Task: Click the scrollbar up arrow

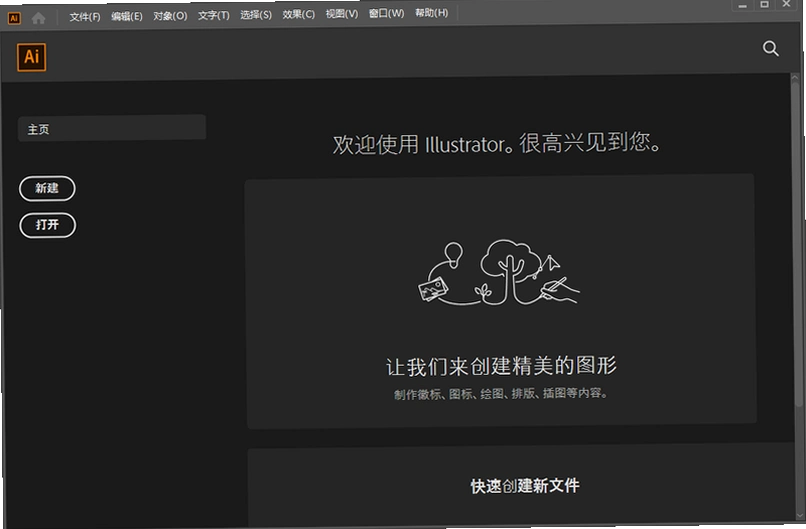Action: pyautogui.click(x=795, y=78)
